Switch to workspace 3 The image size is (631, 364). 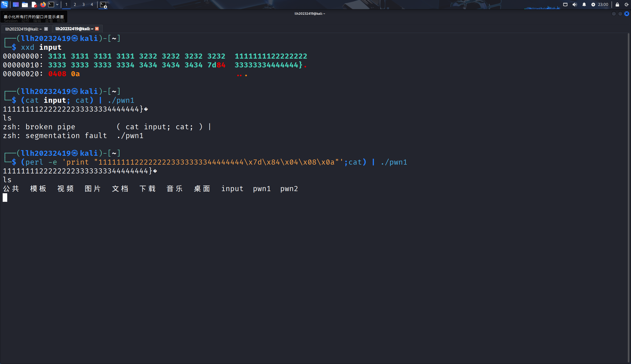tap(83, 4)
